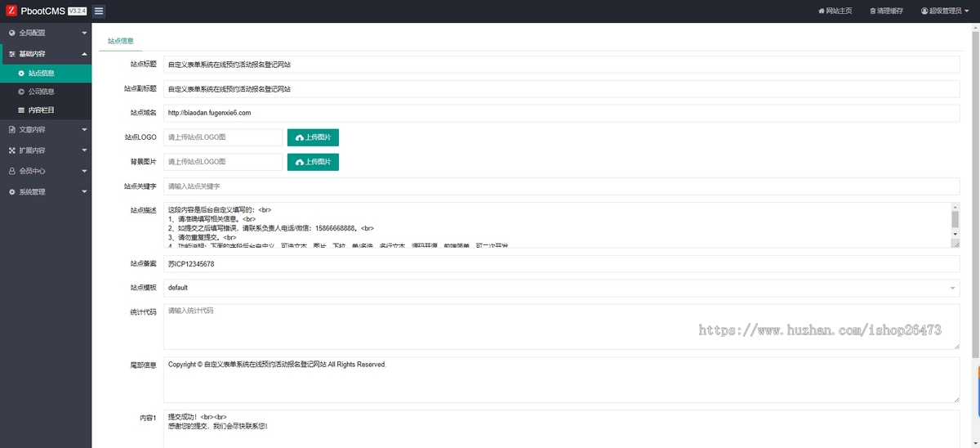The width and height of the screenshot is (980, 448).
Task: Click 上传图片 button for 站点LOGO
Action: [313, 137]
